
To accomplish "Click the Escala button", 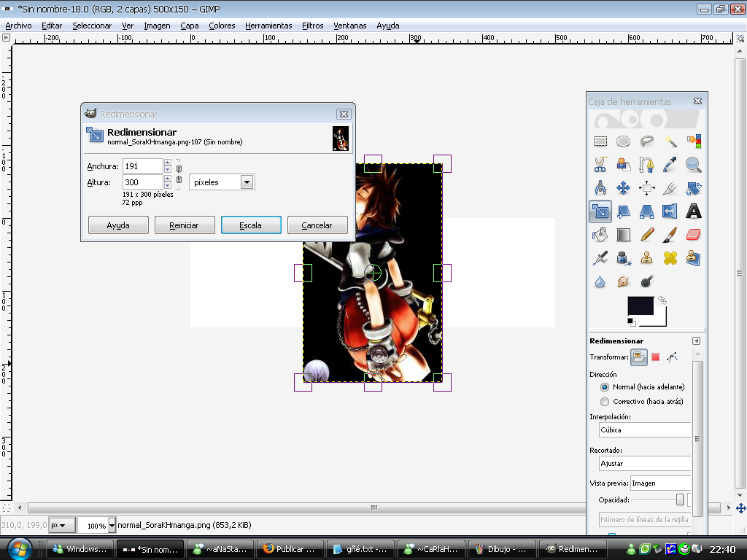I will [251, 225].
